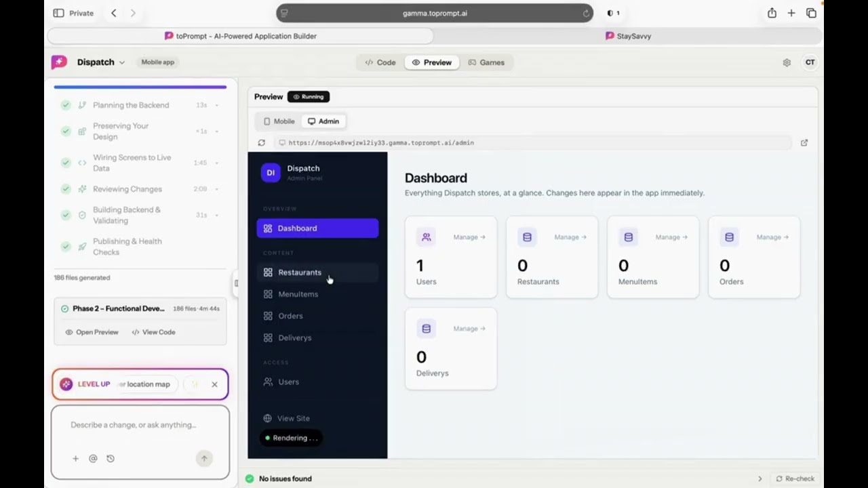The width and height of the screenshot is (868, 488).
Task: Click Manage link on Deliverys card
Action: 469,329
